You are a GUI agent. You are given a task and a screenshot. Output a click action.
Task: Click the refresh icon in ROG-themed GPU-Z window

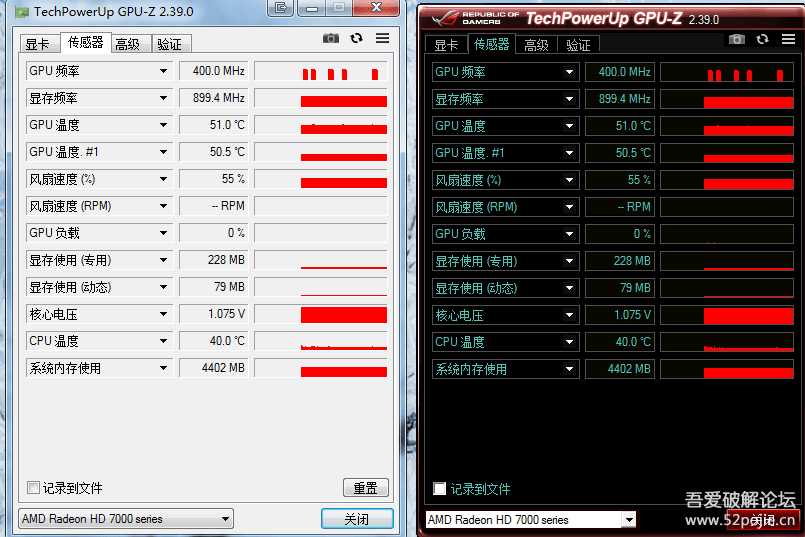point(762,39)
